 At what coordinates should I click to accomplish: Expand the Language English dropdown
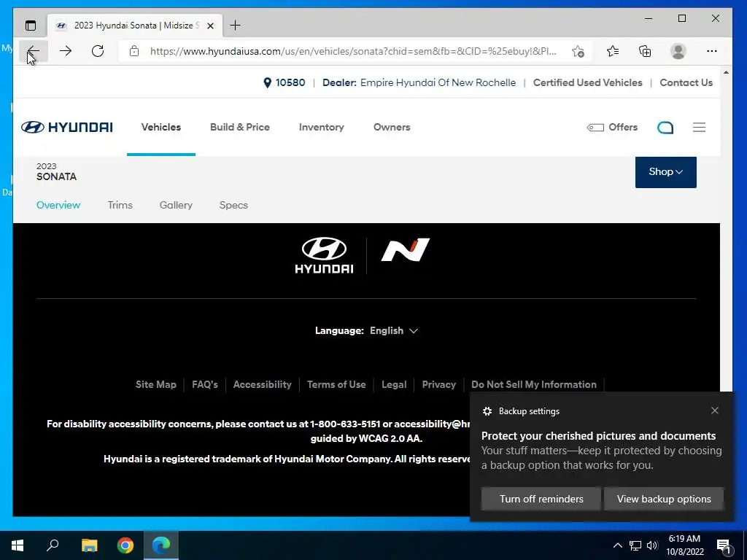[x=394, y=330]
